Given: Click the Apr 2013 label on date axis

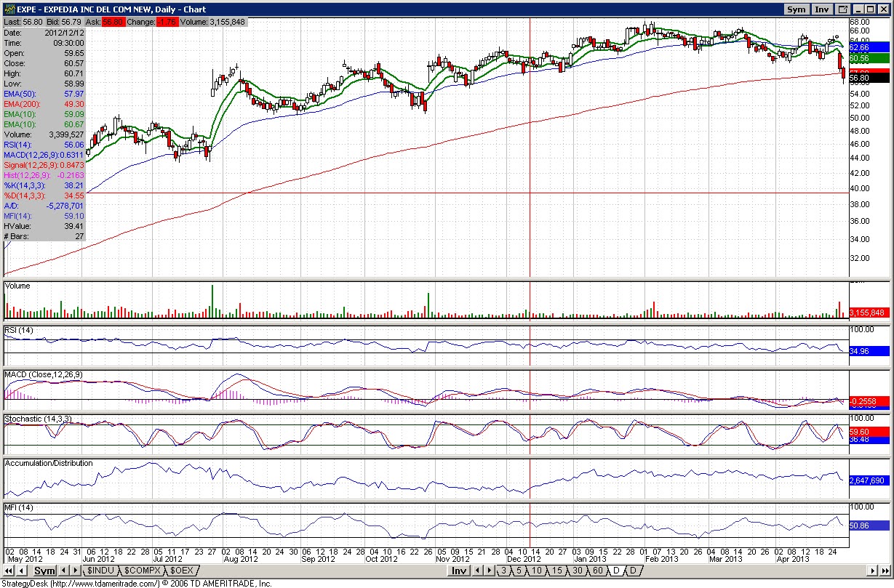Looking at the screenshot, I should 792,558.
